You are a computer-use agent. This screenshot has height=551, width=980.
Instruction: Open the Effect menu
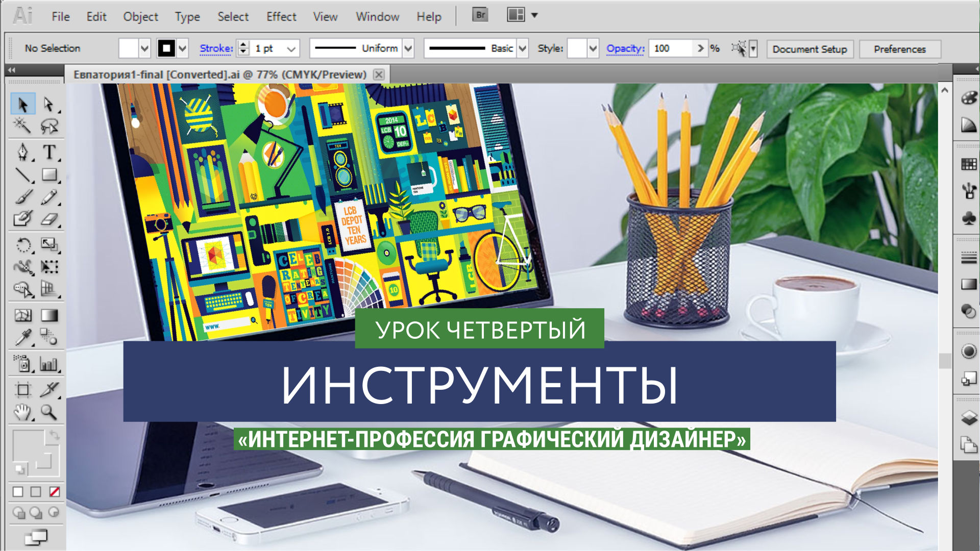[x=281, y=16]
